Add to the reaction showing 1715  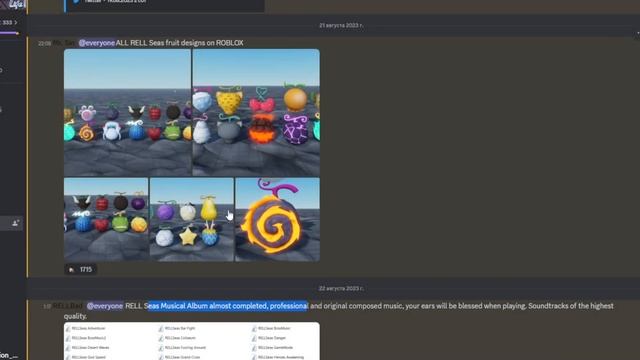(81, 269)
